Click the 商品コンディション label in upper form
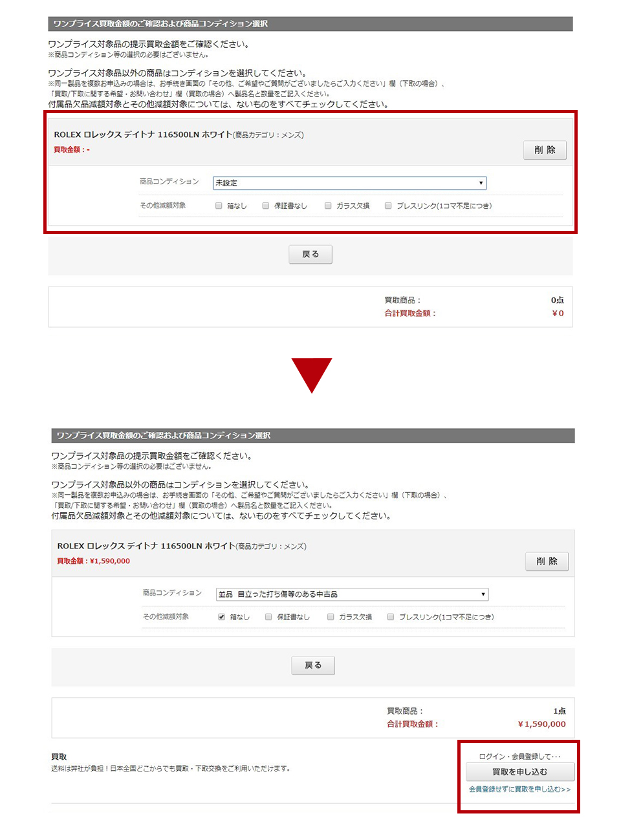Screen dimensions: 621x840 click(169, 182)
